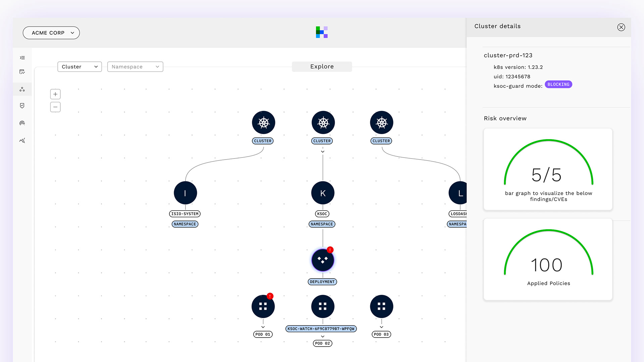Click the KSOC name label
The width and height of the screenshot is (644, 362).
[x=322, y=214]
